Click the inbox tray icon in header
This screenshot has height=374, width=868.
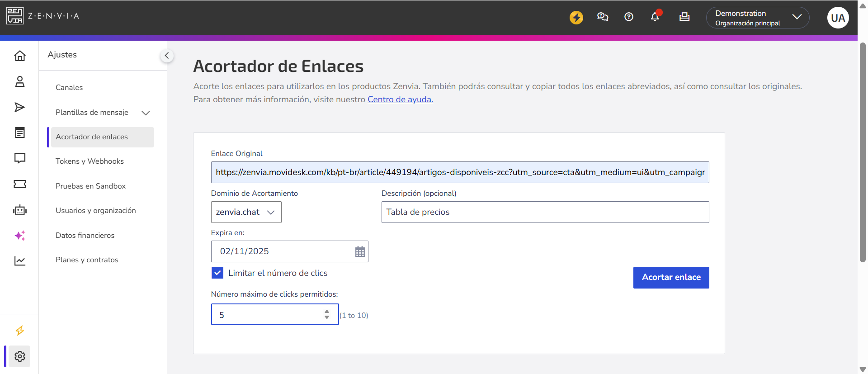tap(684, 17)
